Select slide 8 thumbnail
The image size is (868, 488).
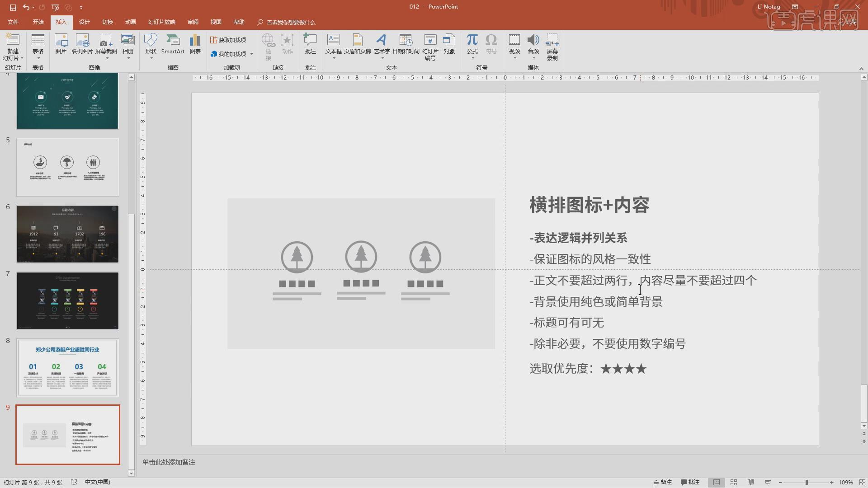pyautogui.click(x=68, y=368)
